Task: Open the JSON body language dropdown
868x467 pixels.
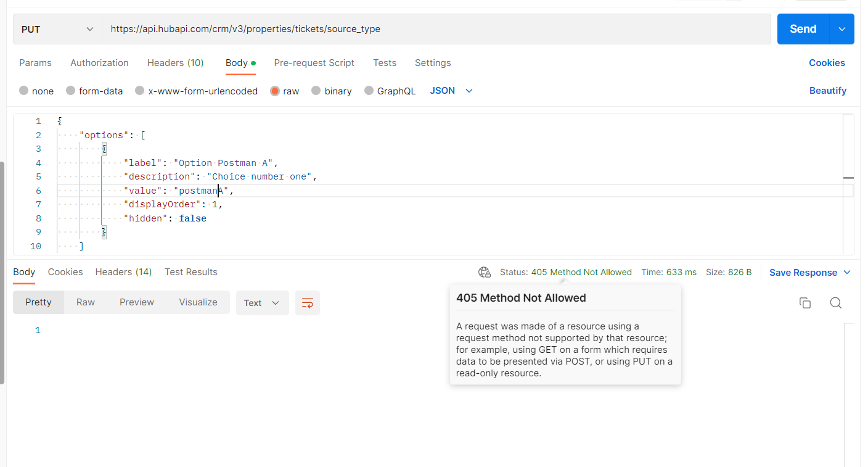Action: pyautogui.click(x=451, y=91)
